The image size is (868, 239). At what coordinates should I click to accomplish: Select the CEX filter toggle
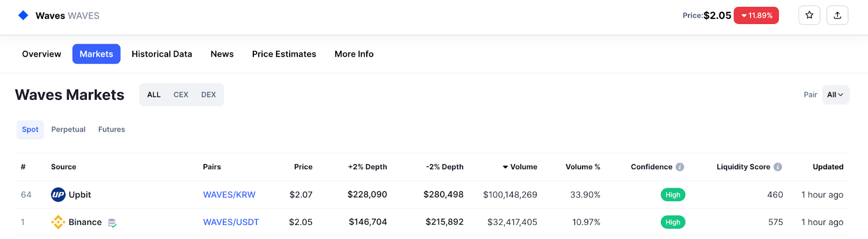click(x=181, y=95)
